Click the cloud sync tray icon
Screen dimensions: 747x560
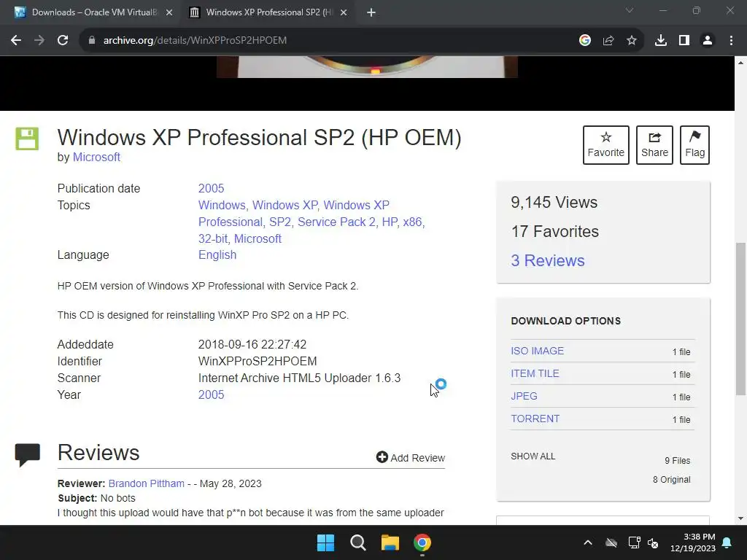[x=611, y=542]
